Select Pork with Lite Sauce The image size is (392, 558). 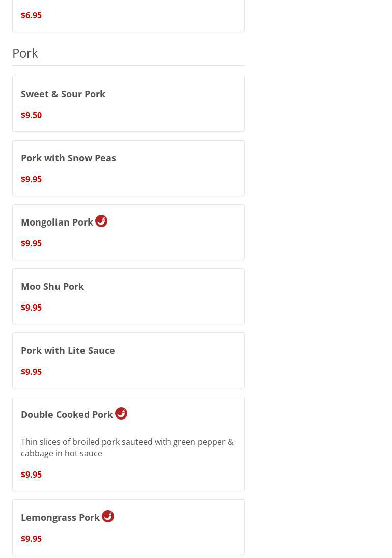click(68, 350)
